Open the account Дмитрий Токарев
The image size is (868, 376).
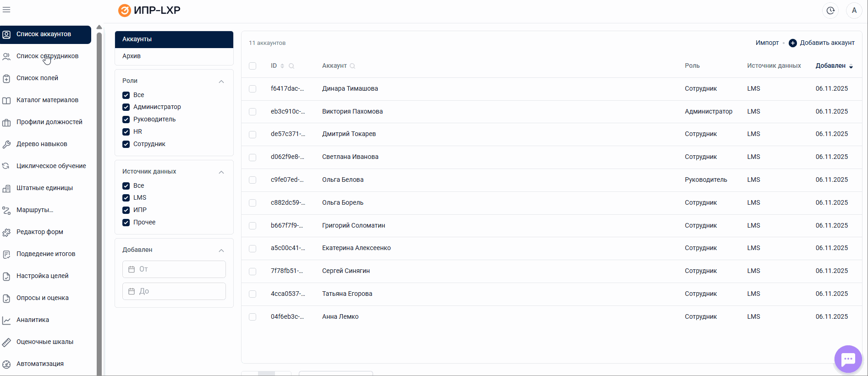[x=349, y=134]
